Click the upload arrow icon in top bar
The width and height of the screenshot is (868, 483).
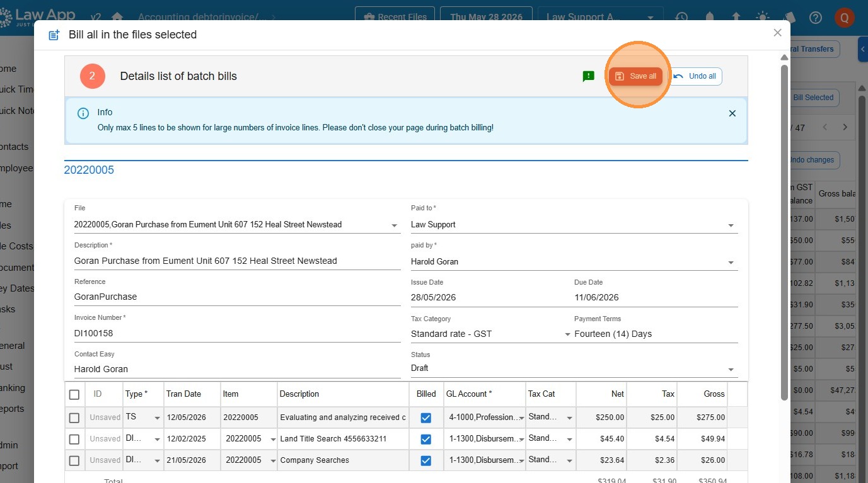point(736,17)
